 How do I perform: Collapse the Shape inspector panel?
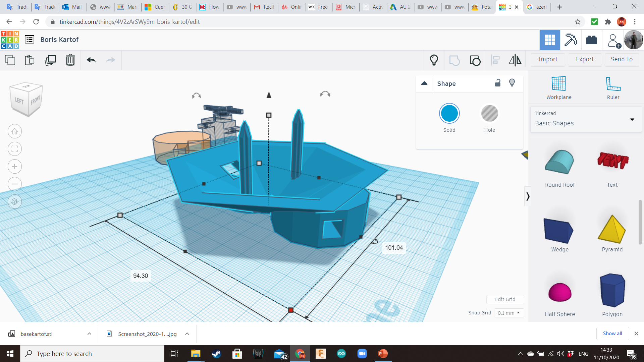click(424, 83)
